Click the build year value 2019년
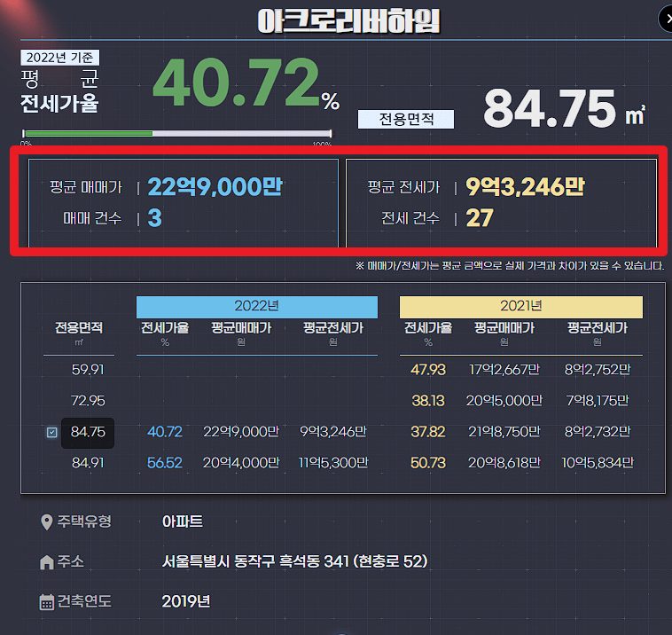 [x=186, y=602]
